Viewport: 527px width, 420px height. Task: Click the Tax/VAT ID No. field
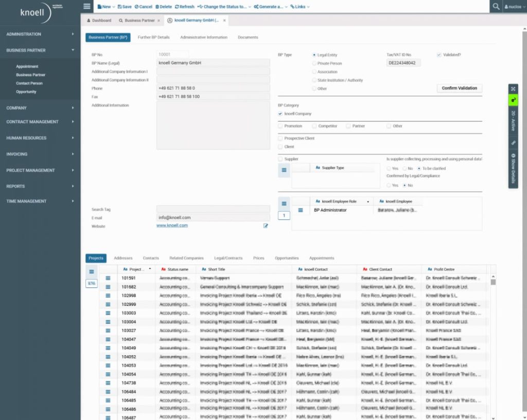point(403,63)
